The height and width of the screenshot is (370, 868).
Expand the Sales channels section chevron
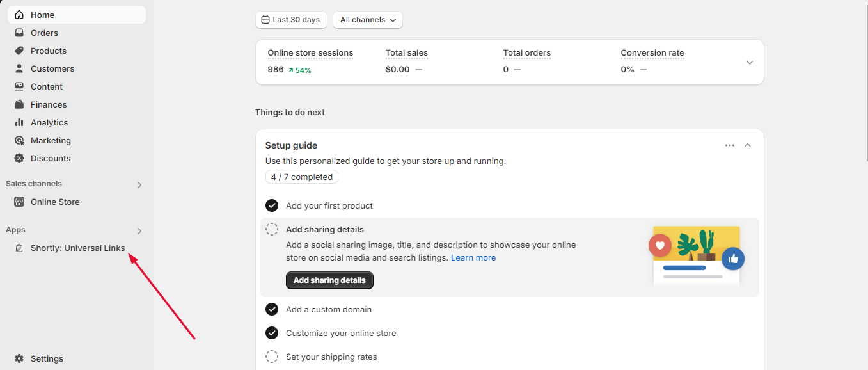(x=139, y=185)
